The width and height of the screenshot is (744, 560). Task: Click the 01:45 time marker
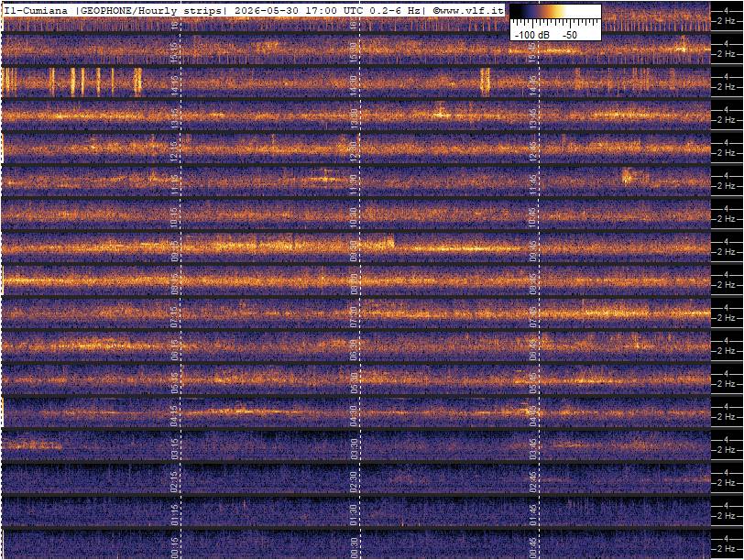pos(533,514)
